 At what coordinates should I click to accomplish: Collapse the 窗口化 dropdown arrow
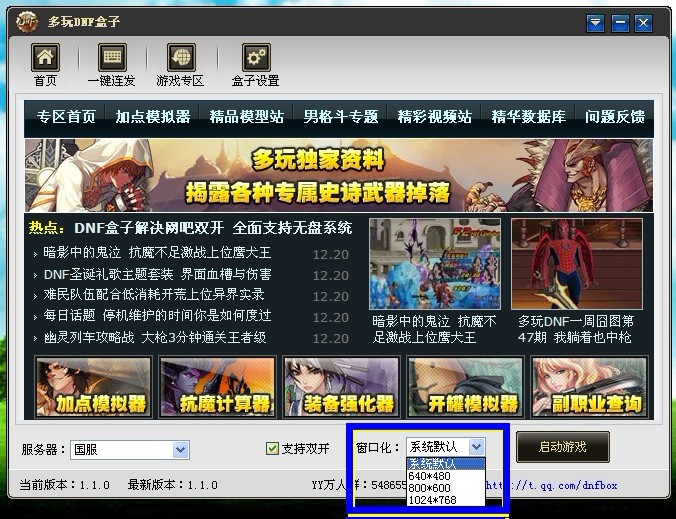pos(476,447)
